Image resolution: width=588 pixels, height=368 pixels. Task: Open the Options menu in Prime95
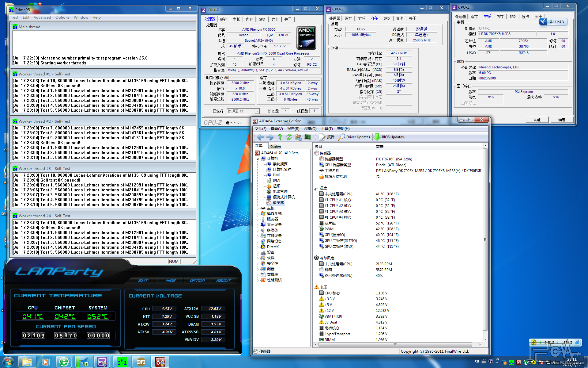[x=62, y=17]
